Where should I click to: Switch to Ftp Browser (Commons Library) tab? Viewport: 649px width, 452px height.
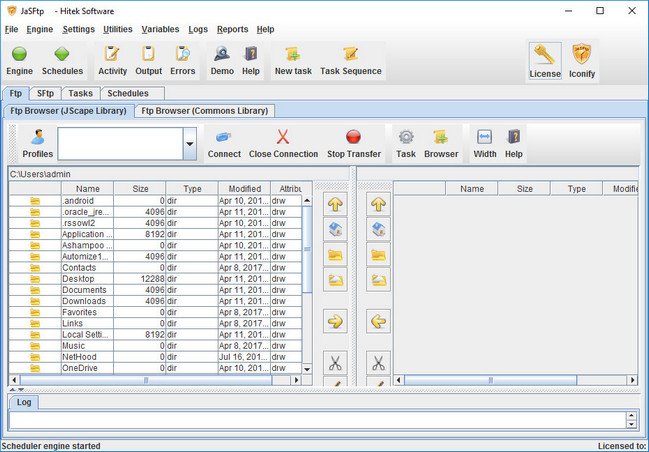(x=204, y=111)
